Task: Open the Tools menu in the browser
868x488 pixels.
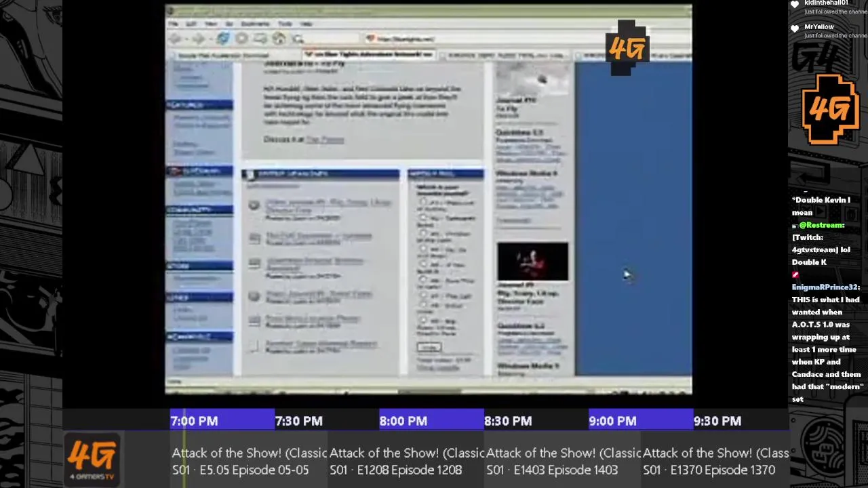Action: (285, 24)
